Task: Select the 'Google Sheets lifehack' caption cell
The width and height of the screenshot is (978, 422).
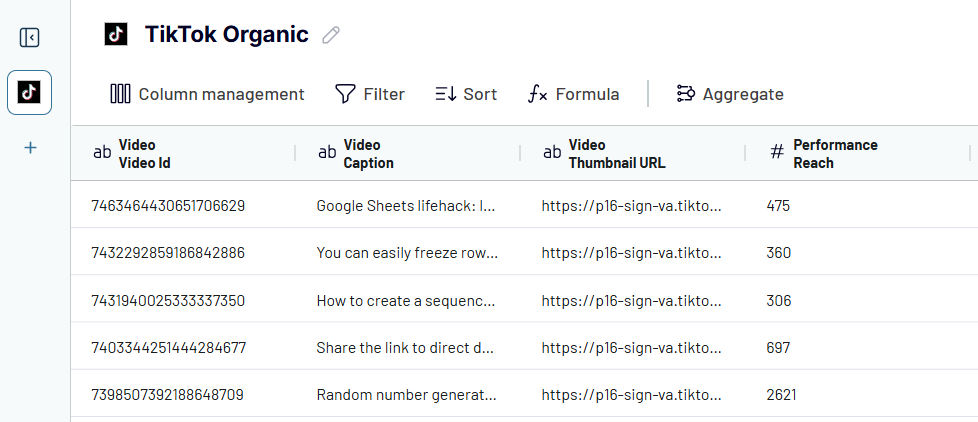Action: (x=406, y=206)
